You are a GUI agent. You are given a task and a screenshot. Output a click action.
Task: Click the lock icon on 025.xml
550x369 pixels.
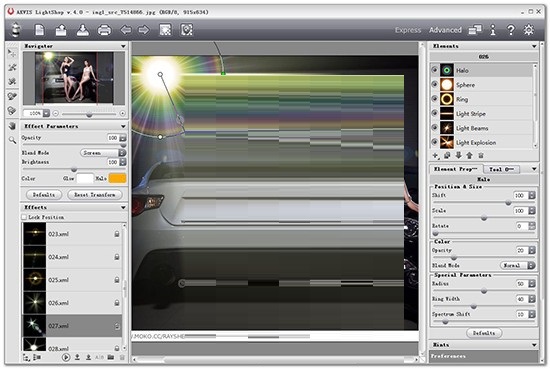point(117,280)
